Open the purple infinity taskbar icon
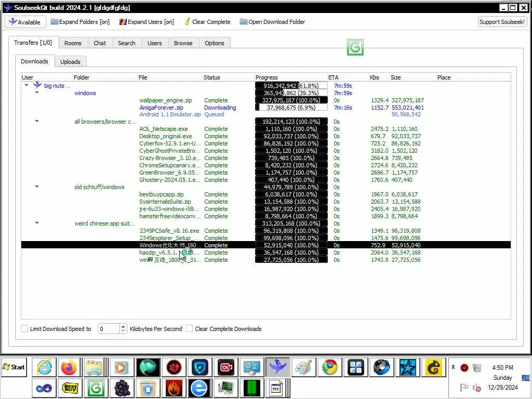This screenshot has width=532, height=399. point(44,388)
